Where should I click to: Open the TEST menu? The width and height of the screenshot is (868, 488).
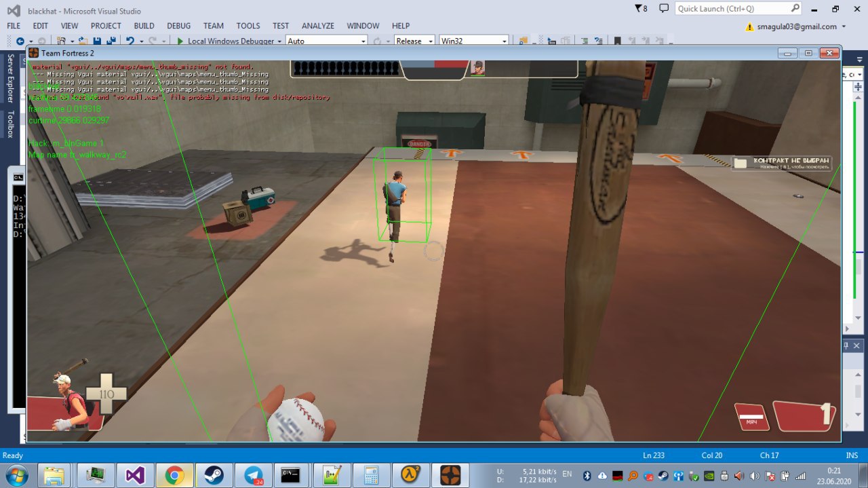coord(281,26)
